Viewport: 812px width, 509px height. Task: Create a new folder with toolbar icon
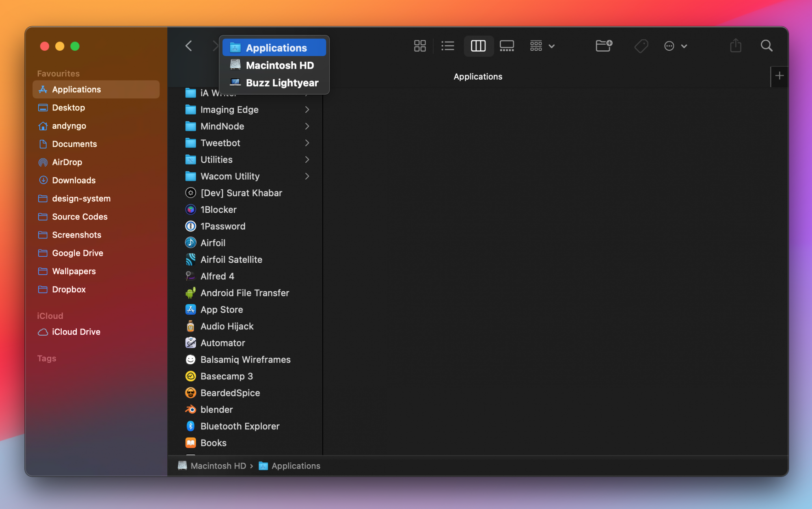point(604,46)
